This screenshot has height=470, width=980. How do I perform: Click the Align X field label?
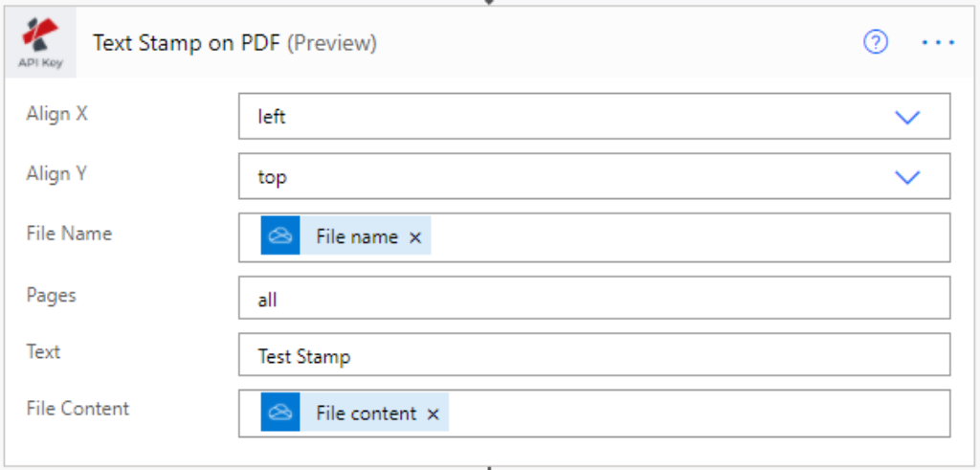point(56,113)
